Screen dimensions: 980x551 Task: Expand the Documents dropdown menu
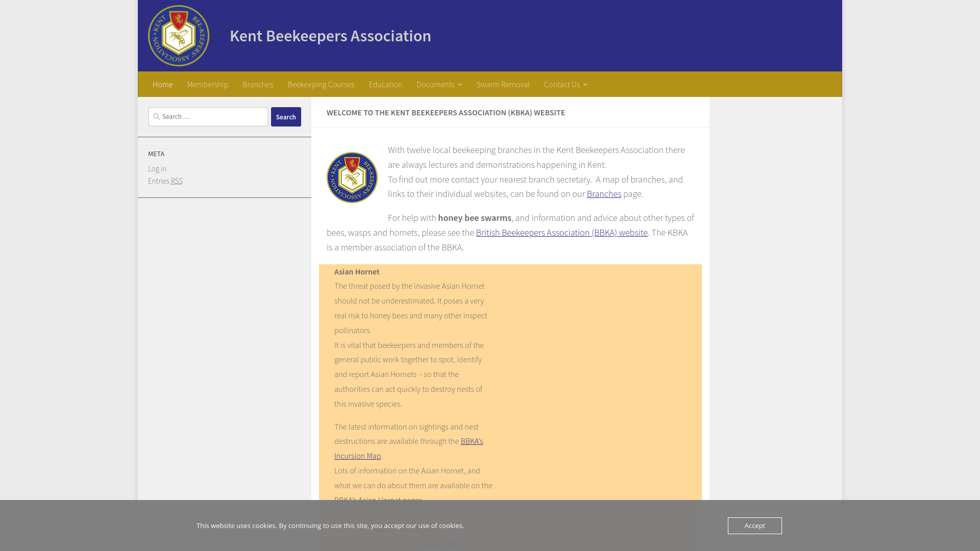tap(439, 84)
